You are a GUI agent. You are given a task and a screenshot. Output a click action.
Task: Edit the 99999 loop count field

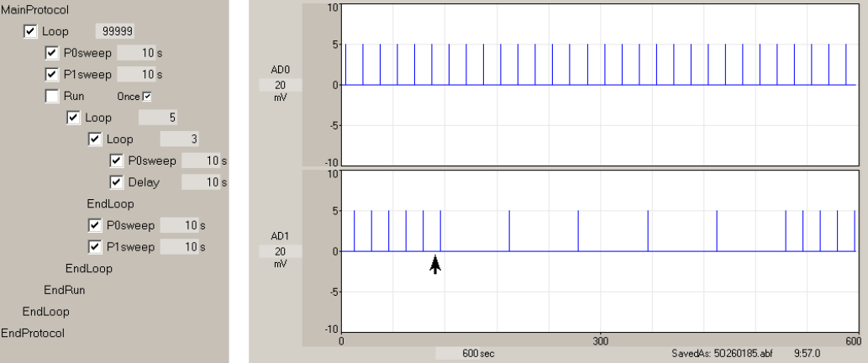pyautogui.click(x=115, y=32)
